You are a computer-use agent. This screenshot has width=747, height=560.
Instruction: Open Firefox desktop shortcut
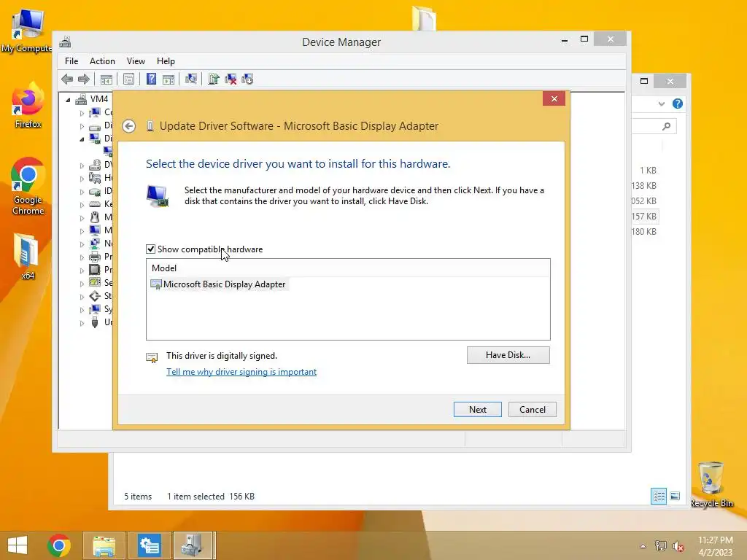(x=28, y=105)
